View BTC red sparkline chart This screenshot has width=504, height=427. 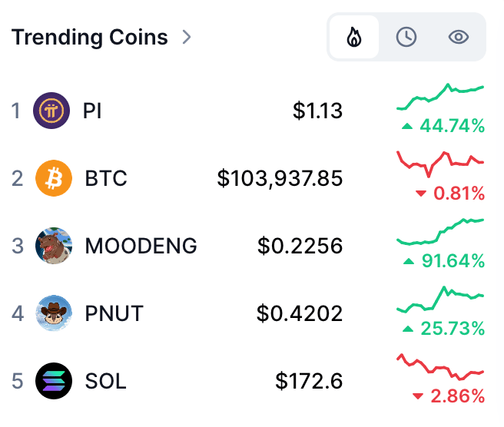coord(440,164)
